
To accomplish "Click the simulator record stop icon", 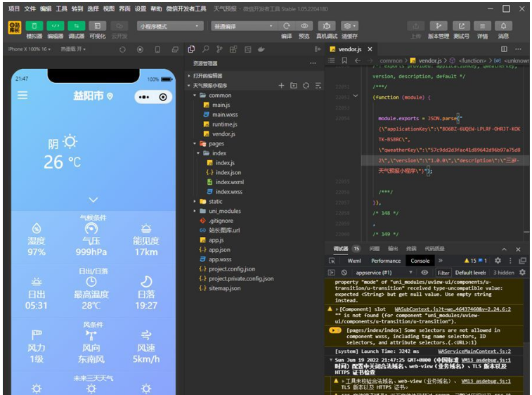I will coord(140,49).
